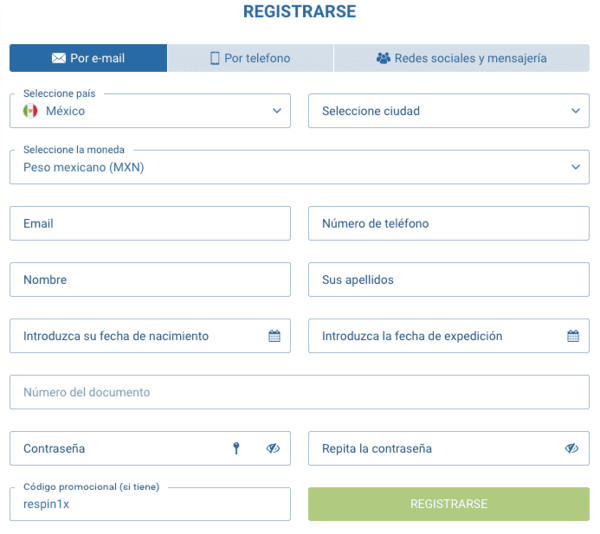
Task: Toggle visibility in Repita la contraseña field
Action: click(x=572, y=449)
